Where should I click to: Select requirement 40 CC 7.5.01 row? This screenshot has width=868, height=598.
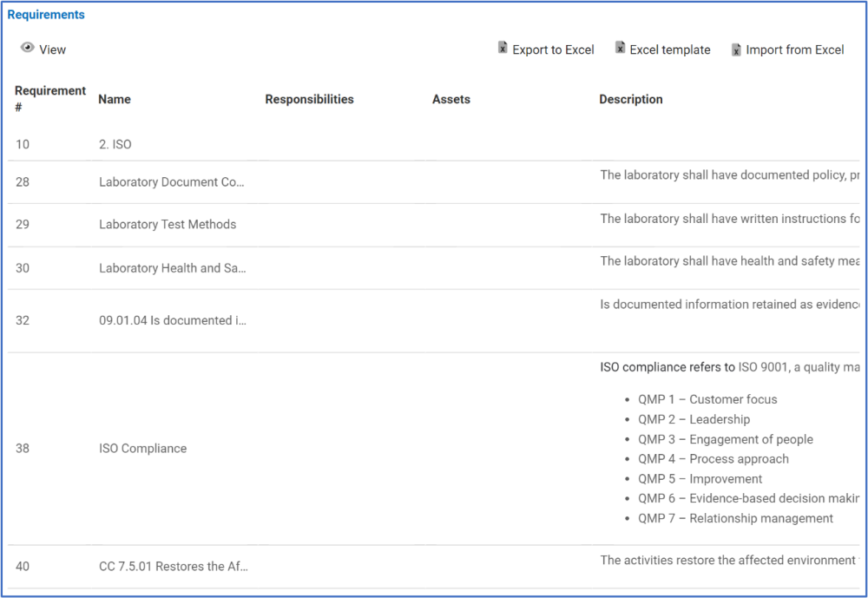pyautogui.click(x=173, y=566)
